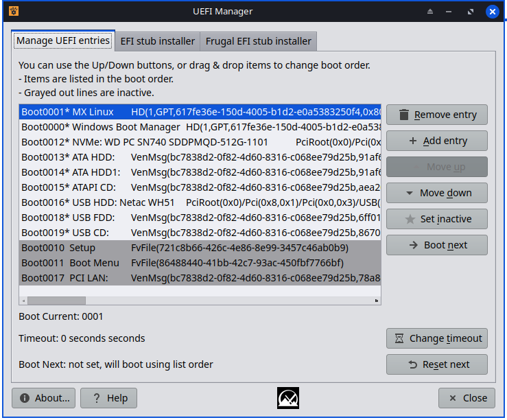Screen dimensions: 507x420
Task: Click the Set inactive button label
Action: [446, 219]
